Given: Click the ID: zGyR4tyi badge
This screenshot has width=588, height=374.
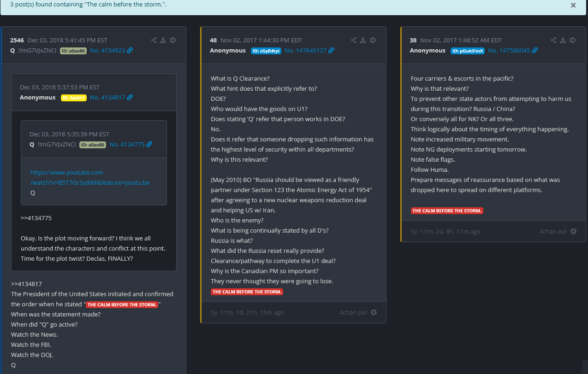Looking at the screenshot, I should pyautogui.click(x=266, y=51).
